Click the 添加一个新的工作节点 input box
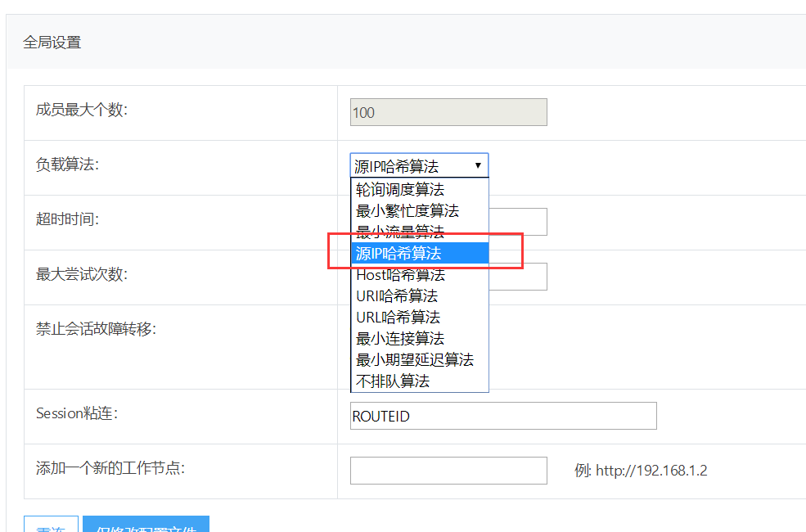The height and width of the screenshot is (532, 806). (x=448, y=470)
